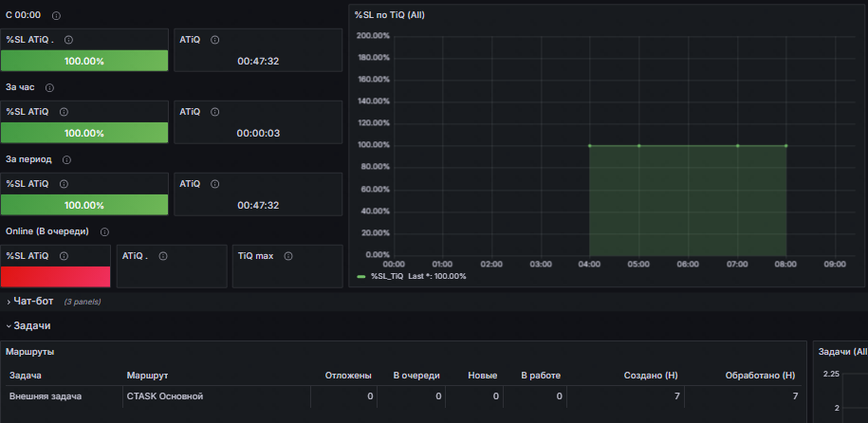Click chart data point at 05:00
Image resolution: width=868 pixels, height=423 pixels.
638,146
